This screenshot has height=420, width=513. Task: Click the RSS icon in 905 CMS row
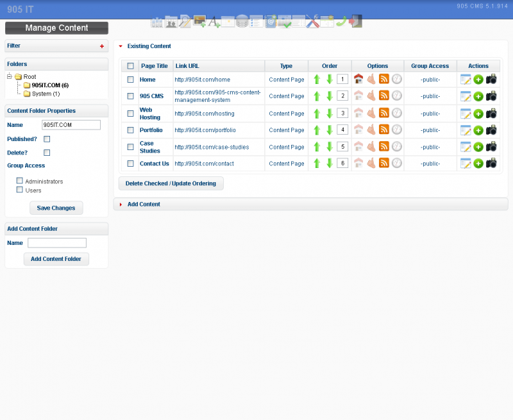click(x=383, y=96)
